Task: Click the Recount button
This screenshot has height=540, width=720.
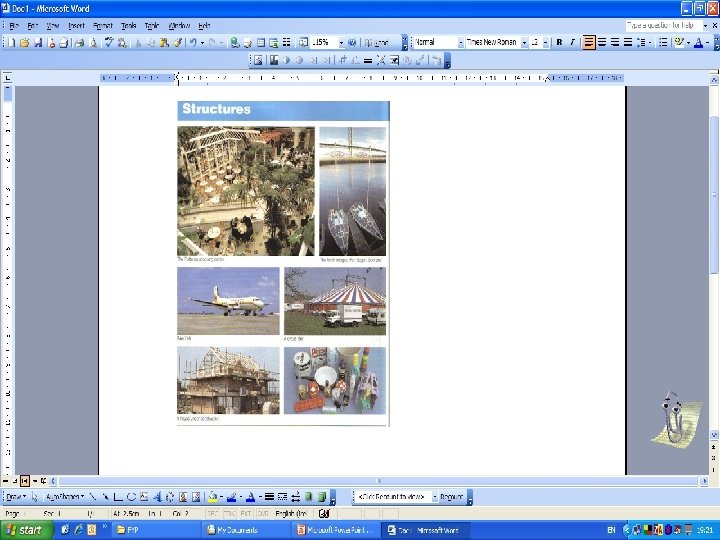Action: [x=451, y=497]
